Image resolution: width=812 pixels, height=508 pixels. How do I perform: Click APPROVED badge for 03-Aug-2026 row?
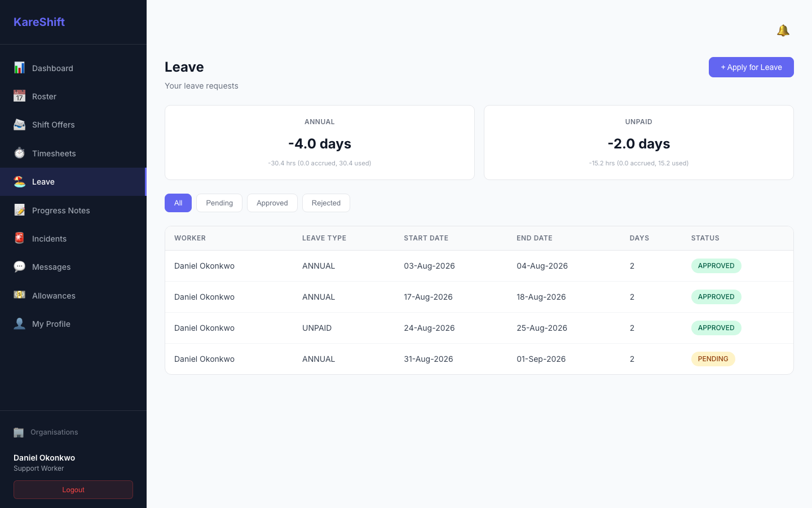(x=716, y=266)
